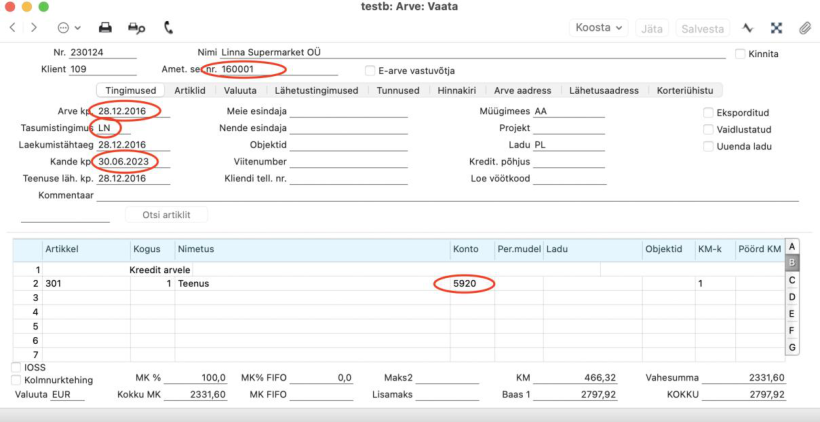The height and width of the screenshot is (422, 820).
Task: Select row flip tab F
Action: click(x=792, y=330)
